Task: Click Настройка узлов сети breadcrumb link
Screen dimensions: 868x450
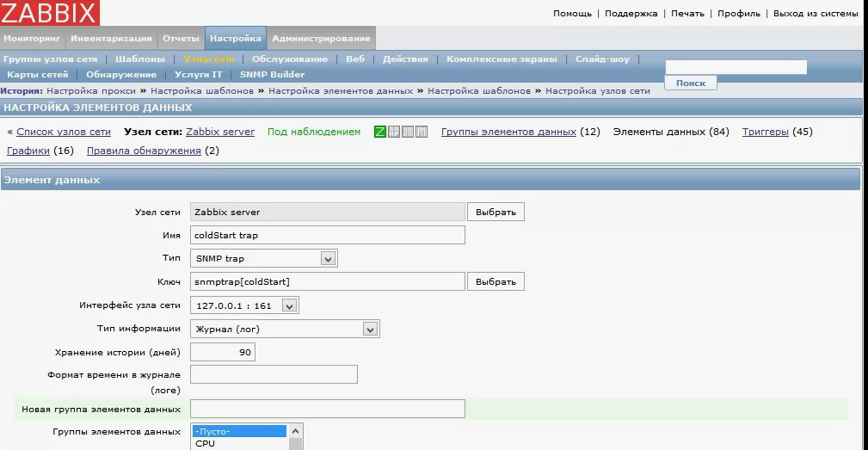Action: tap(598, 91)
